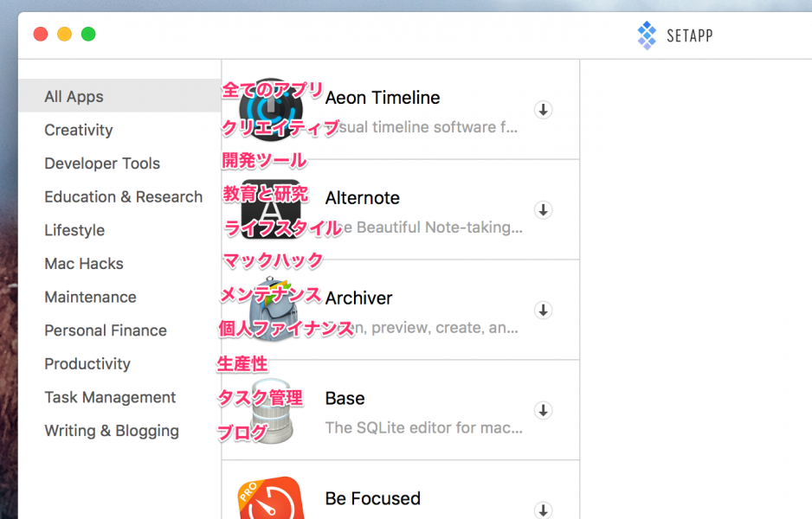The height and width of the screenshot is (519, 812).
Task: Go to Education & Research category
Action: point(123,197)
